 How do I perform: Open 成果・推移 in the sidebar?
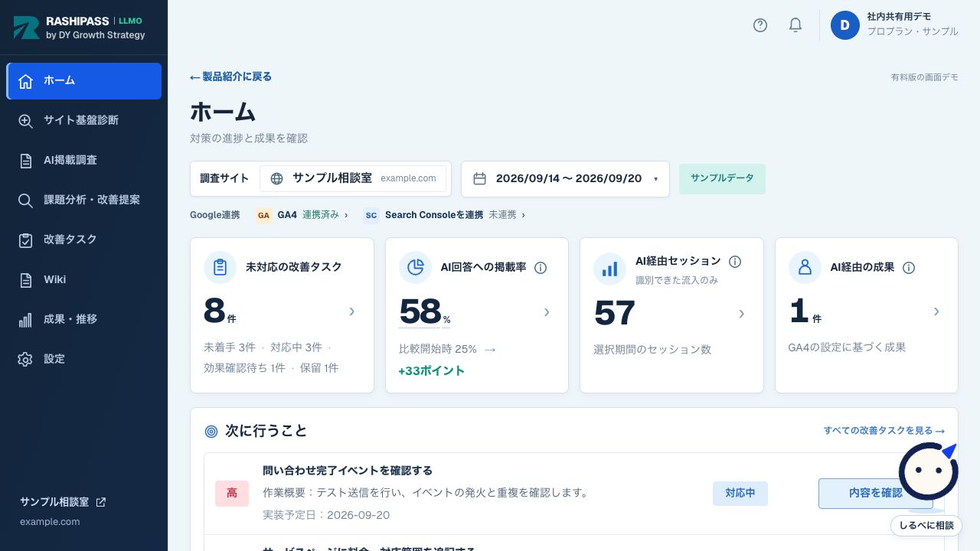point(84,320)
